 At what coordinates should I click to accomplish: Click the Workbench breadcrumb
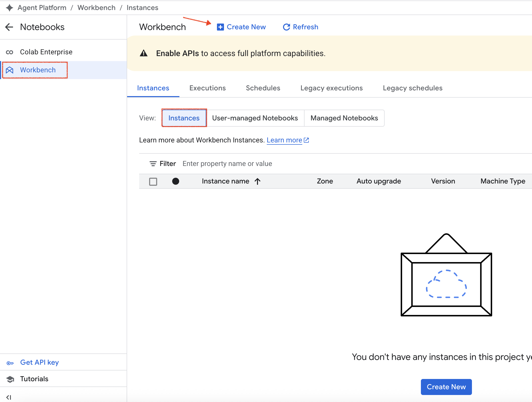pyautogui.click(x=97, y=8)
